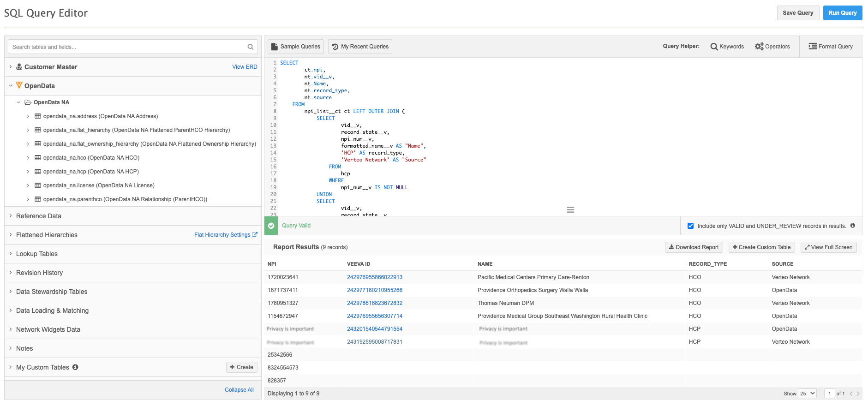This screenshot has height=400, width=868.
Task: Click the search magnifier icon in table search
Action: [x=250, y=47]
